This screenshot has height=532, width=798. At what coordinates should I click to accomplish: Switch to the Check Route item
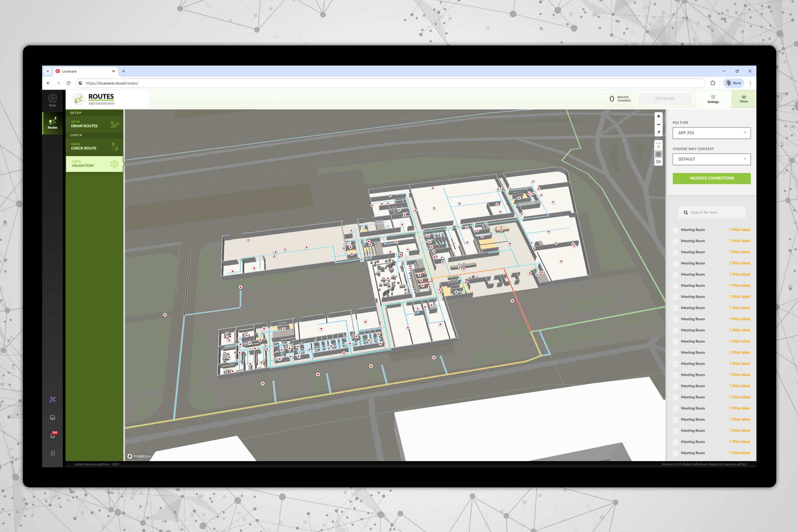94,146
